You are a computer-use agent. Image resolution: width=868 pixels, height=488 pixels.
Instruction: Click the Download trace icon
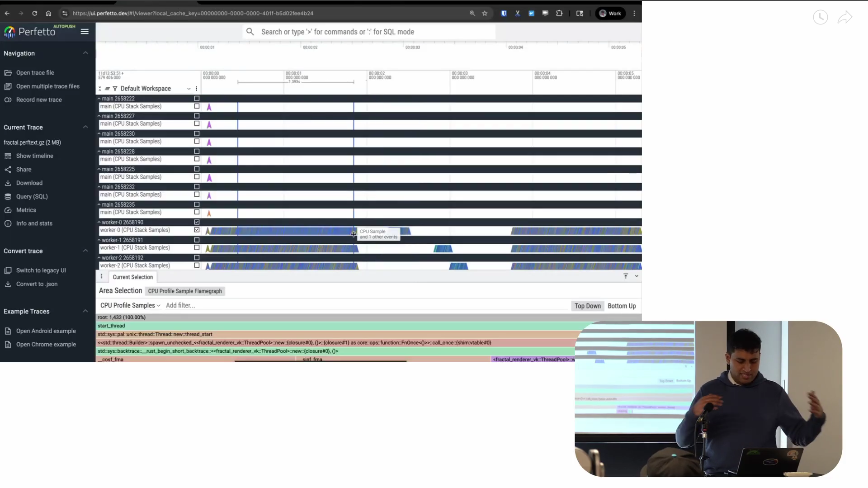coord(8,183)
